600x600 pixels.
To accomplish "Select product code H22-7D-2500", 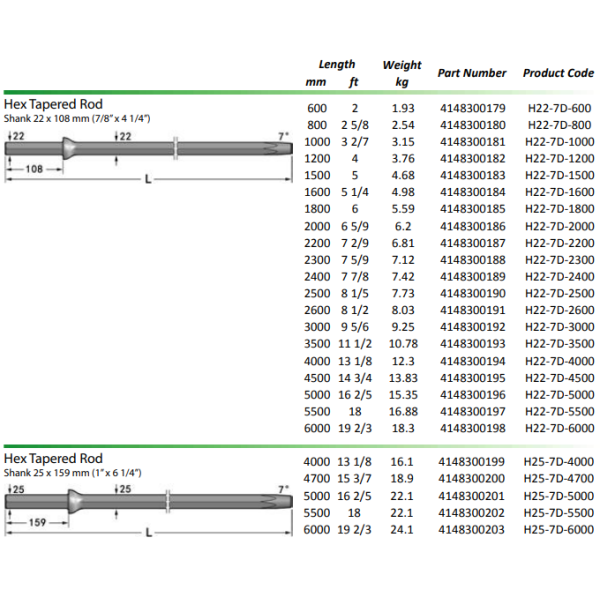I will click(559, 293).
